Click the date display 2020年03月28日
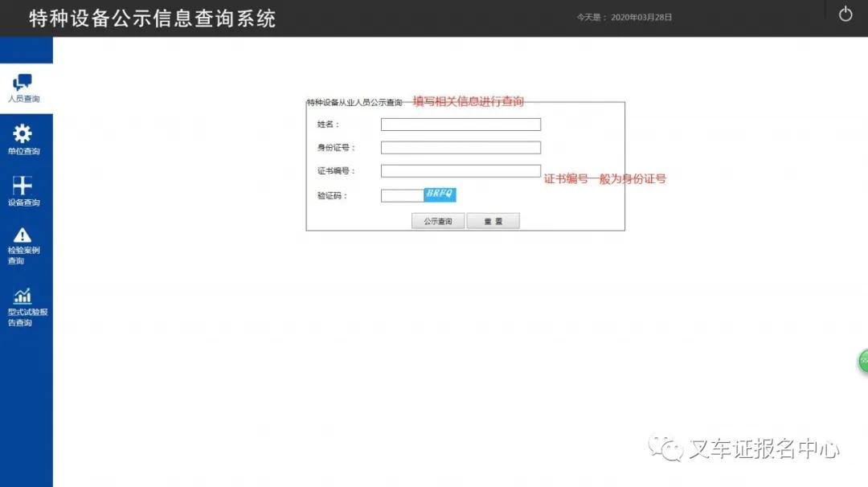868x487 pixels. point(643,16)
